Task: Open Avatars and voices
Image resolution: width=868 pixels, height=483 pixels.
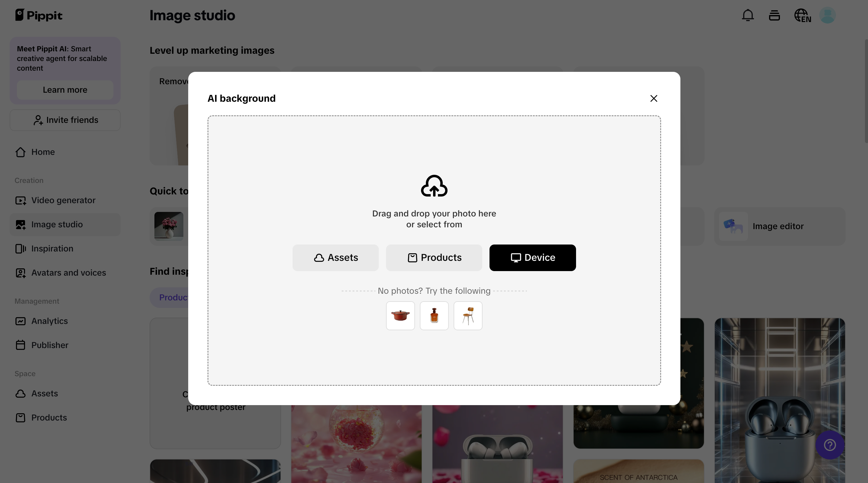Action: [x=69, y=273]
